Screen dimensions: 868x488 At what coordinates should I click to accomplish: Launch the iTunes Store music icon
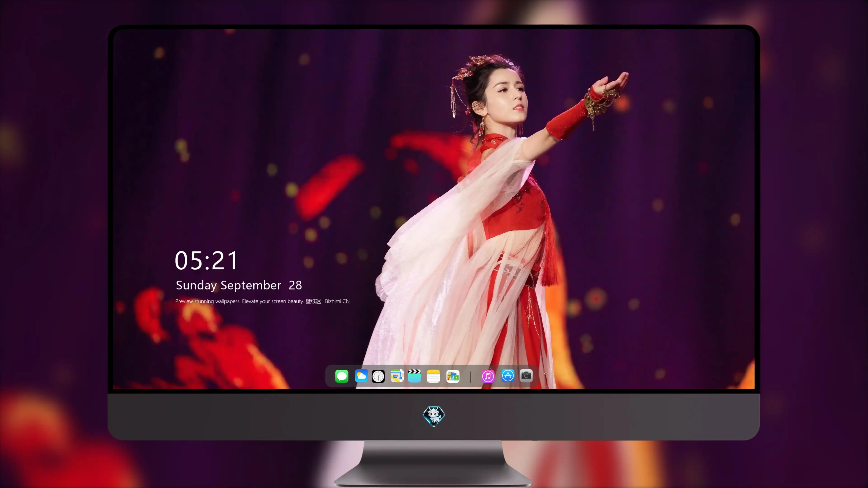[x=488, y=376]
